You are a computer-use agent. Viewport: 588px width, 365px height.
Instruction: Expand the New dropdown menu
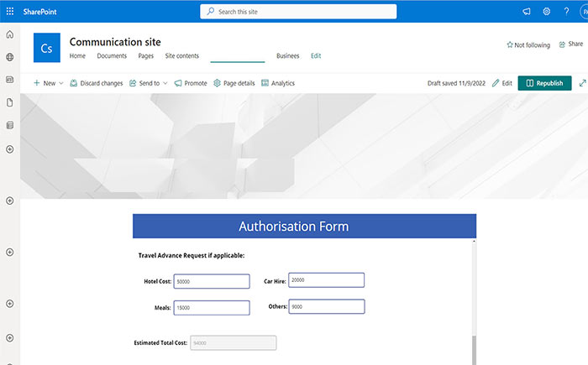click(48, 83)
